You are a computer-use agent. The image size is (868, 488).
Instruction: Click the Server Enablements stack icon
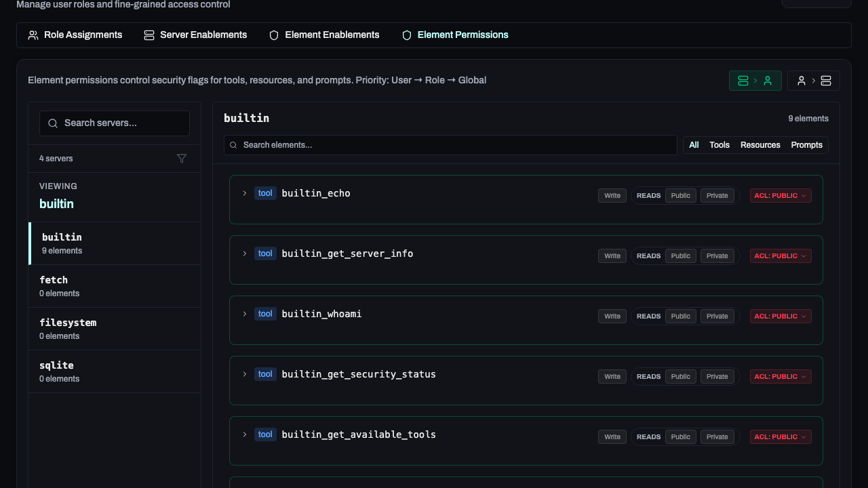click(149, 35)
